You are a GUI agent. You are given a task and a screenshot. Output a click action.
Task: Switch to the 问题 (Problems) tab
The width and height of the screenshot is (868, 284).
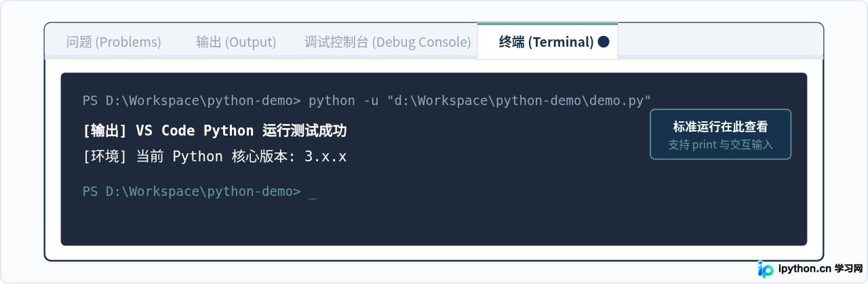[114, 42]
